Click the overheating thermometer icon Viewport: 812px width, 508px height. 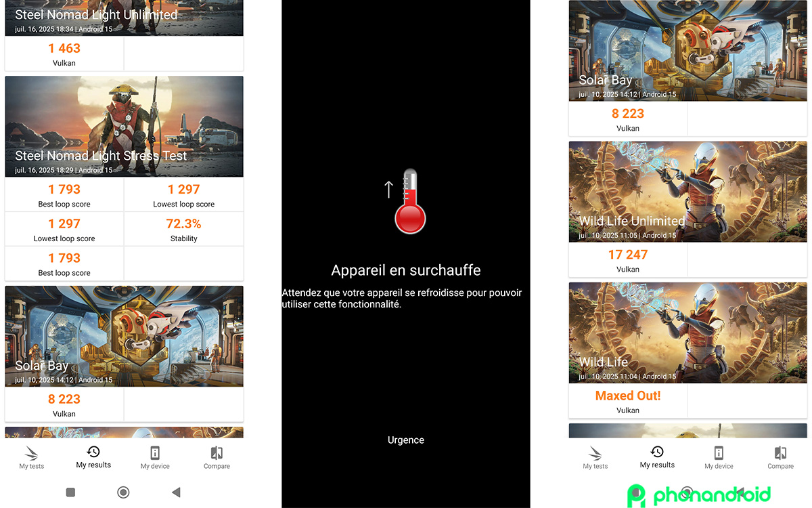[x=410, y=201]
